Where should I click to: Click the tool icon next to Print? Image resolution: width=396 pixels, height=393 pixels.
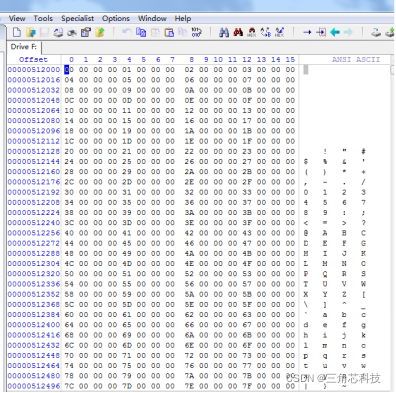[72, 32]
